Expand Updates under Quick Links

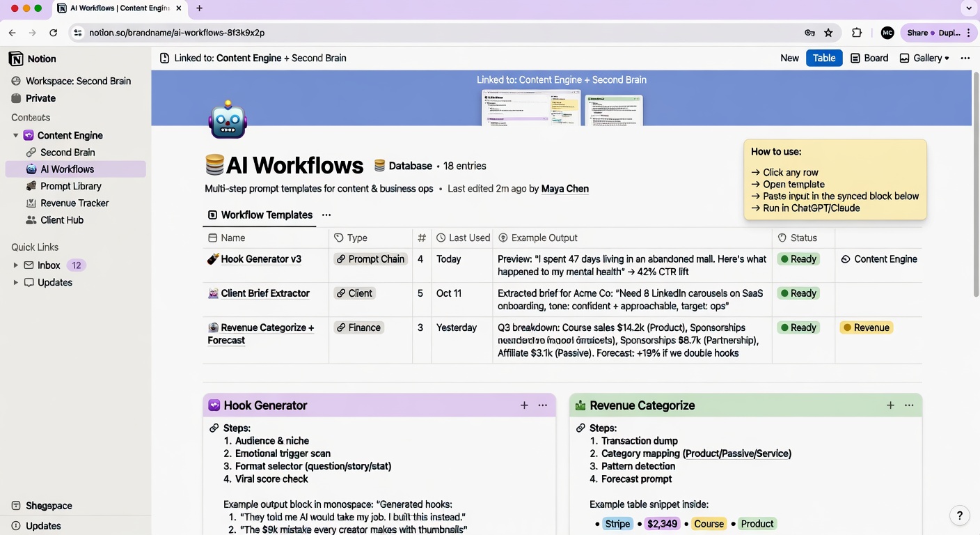click(15, 283)
